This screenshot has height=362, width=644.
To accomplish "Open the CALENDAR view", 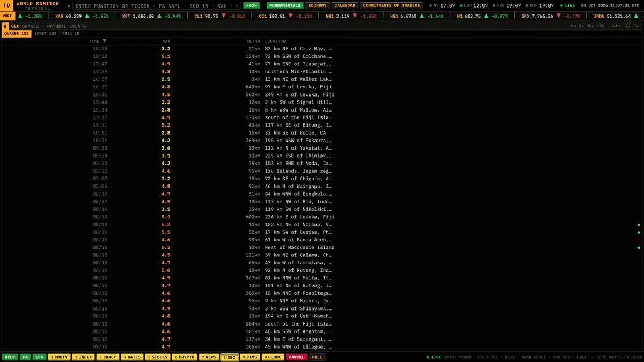I will point(345,5).
